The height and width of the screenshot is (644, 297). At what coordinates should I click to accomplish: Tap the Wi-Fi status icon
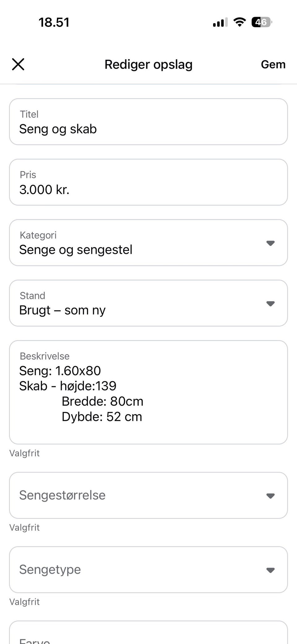pos(239,22)
